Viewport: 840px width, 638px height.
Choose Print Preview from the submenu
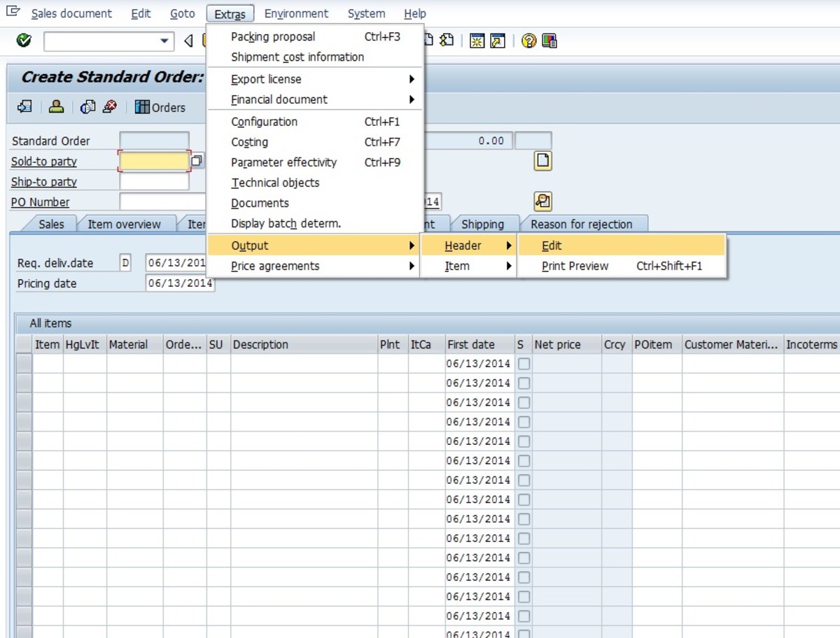pyautogui.click(x=576, y=267)
